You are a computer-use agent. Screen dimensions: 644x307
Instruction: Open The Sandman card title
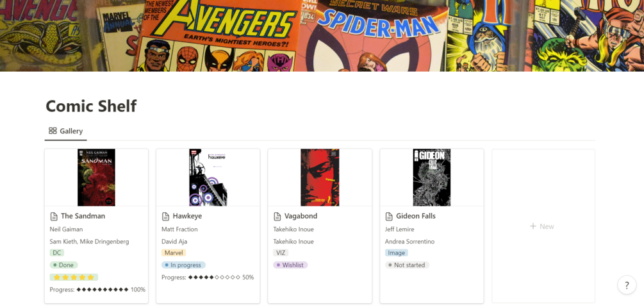(83, 216)
